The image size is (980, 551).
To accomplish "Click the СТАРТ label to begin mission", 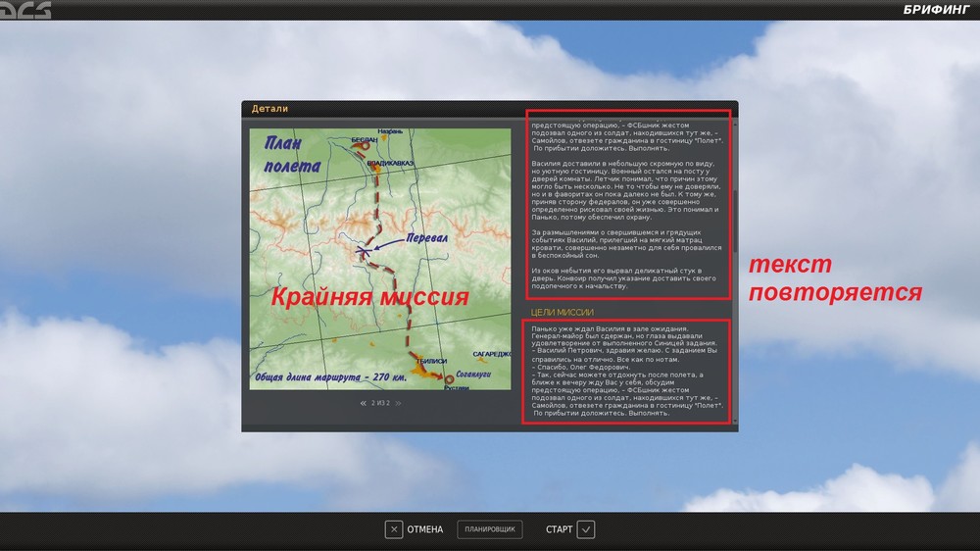I will pos(559,529).
